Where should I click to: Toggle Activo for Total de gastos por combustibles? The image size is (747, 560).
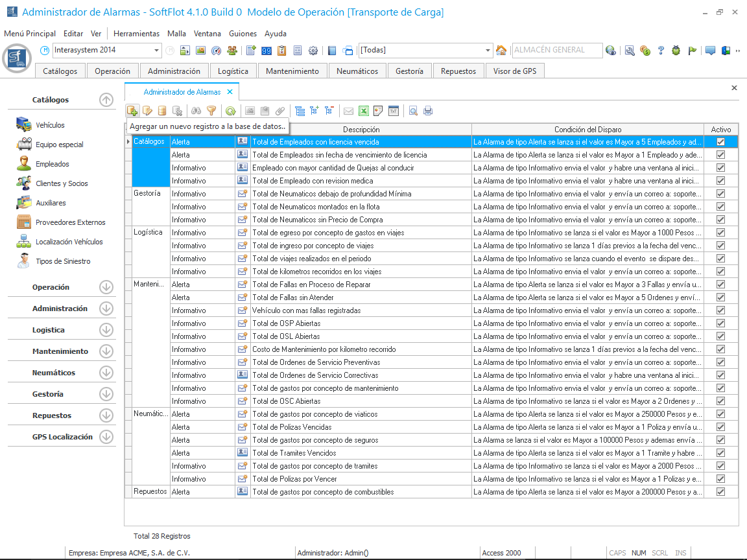720,492
